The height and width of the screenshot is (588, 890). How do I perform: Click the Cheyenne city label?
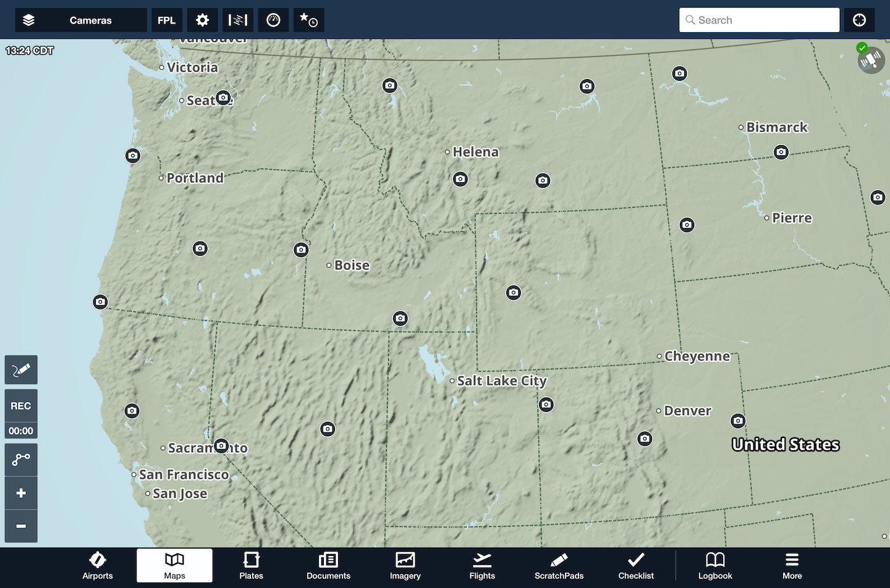[x=697, y=356]
